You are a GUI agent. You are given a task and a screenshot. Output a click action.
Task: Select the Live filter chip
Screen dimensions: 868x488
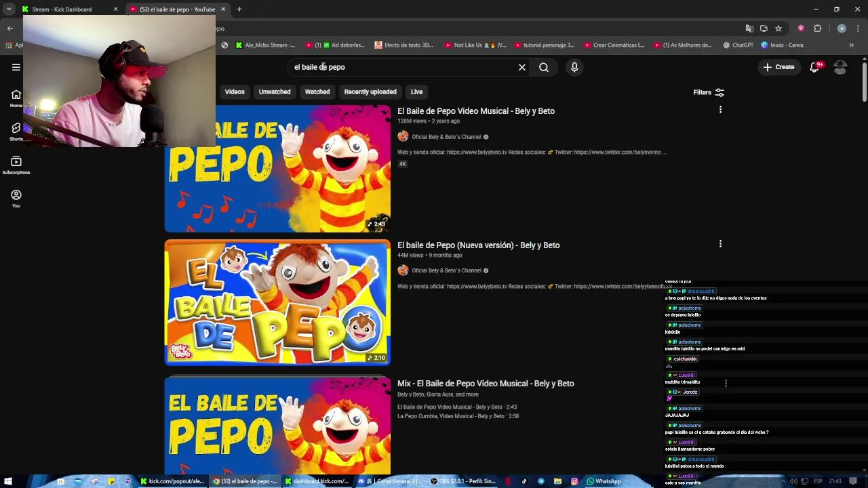[x=416, y=91]
